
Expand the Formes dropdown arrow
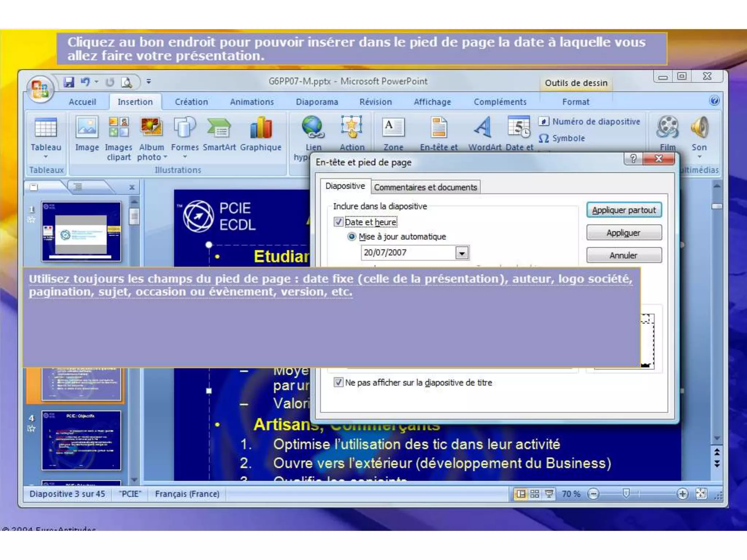tap(185, 157)
